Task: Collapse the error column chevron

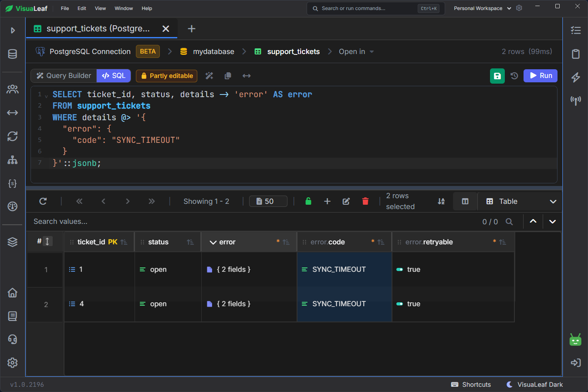Action: 213,242
